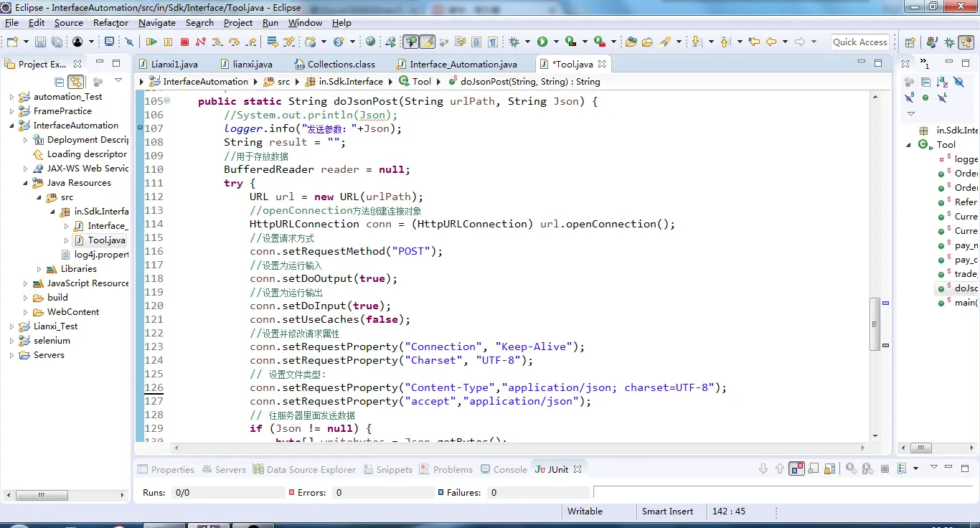Click Collapse All in Project Explorer
Viewport: 980px width, 528px height.
(x=60, y=82)
